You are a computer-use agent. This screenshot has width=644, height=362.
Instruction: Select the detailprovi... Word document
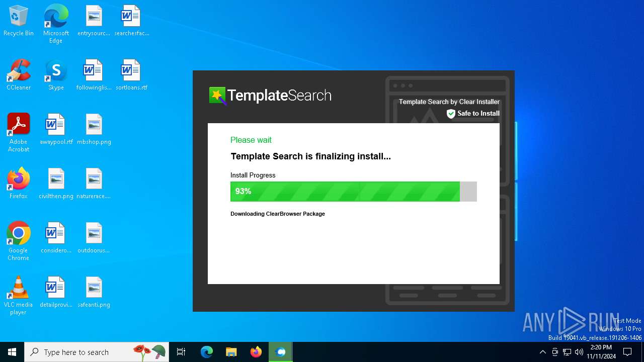56,293
